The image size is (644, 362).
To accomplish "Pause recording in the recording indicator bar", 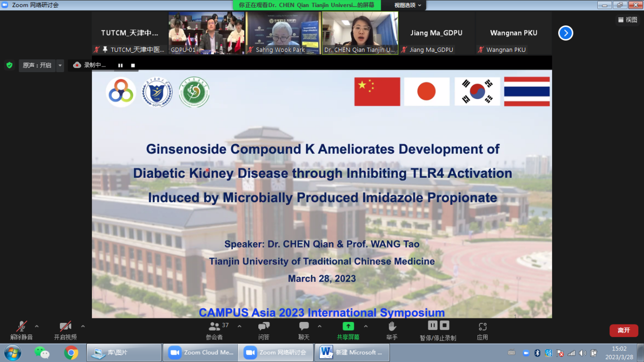I will point(120,65).
